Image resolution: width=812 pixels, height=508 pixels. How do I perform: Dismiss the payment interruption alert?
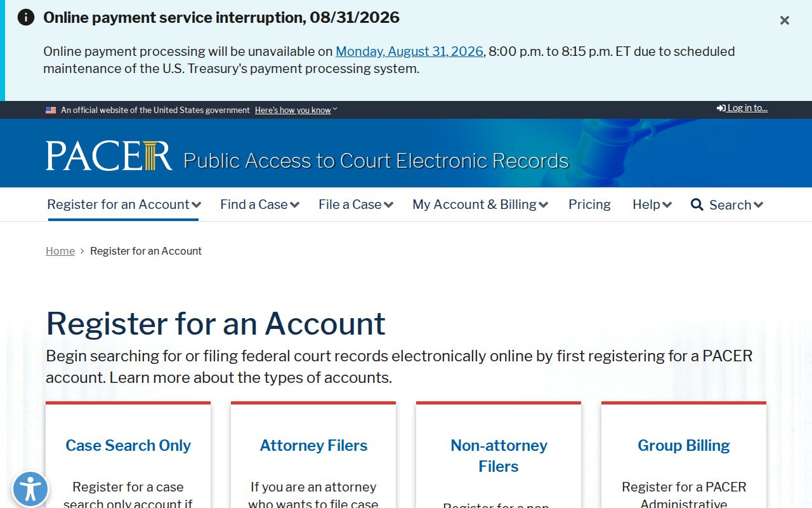pyautogui.click(x=785, y=20)
